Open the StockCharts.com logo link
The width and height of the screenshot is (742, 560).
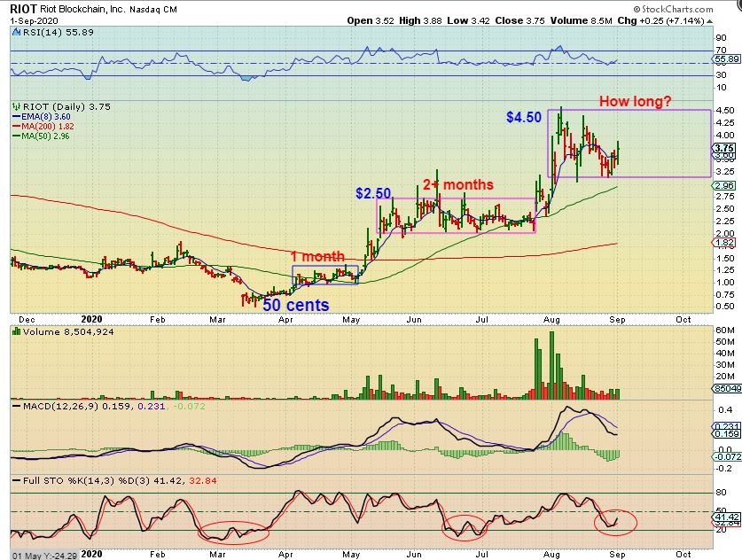coord(674,9)
